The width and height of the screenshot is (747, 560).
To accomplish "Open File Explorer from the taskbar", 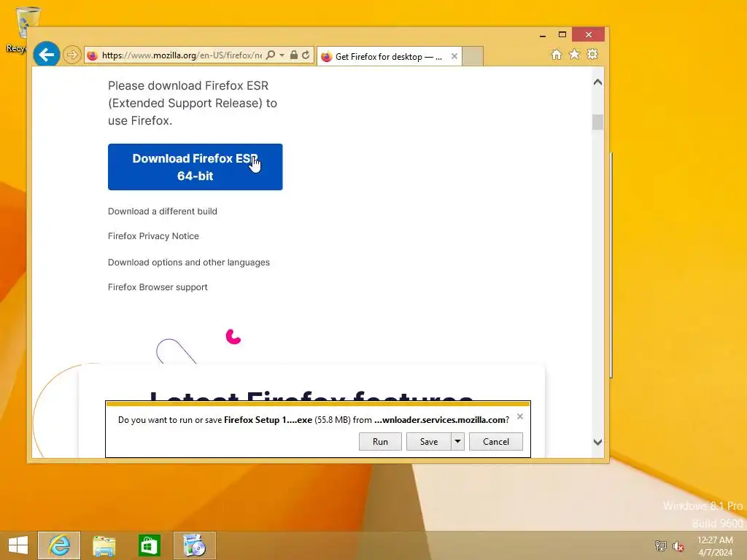I will 104,545.
